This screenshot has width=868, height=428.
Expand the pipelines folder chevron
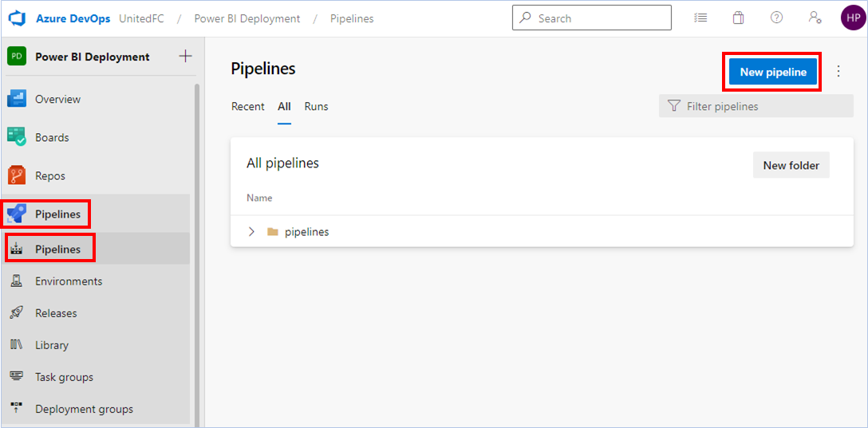(x=252, y=232)
